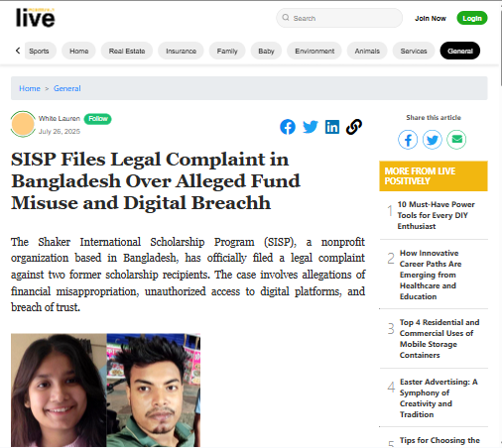Click the search magnifier icon

point(286,18)
